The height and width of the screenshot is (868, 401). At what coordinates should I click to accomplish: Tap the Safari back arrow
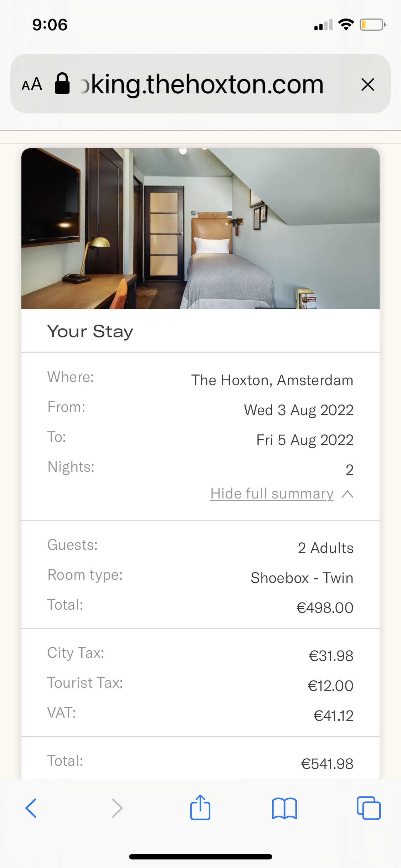tap(31, 808)
